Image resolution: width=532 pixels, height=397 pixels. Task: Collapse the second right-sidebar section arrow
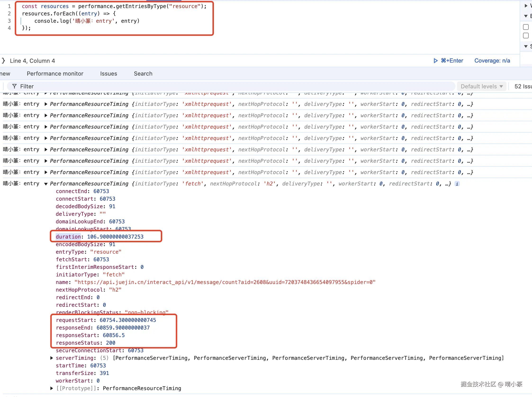point(526,16)
